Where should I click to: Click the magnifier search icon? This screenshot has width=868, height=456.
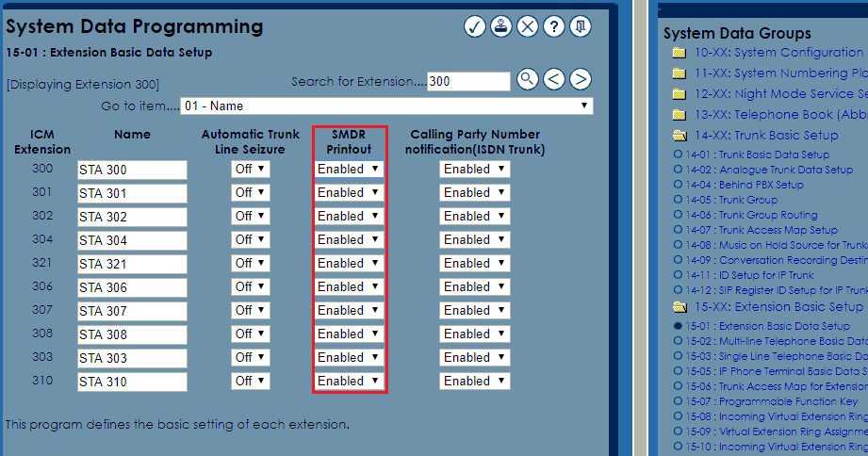(528, 80)
